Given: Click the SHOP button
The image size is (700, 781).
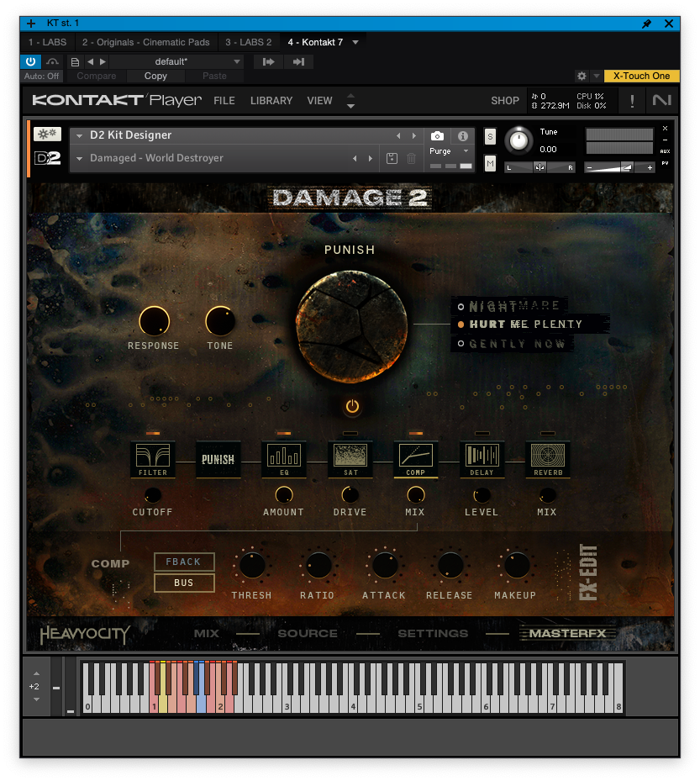Looking at the screenshot, I should (505, 101).
